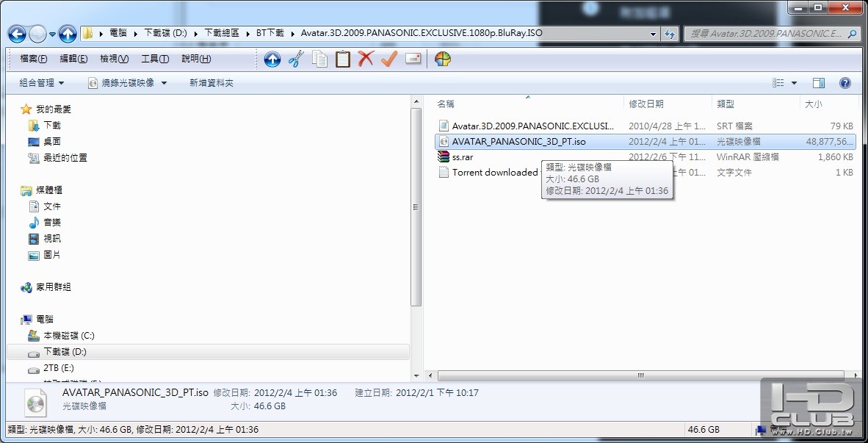Select AVATAR_PANASONIC_3D_PT.iso file
This screenshot has width=868, height=443.
click(645, 141)
